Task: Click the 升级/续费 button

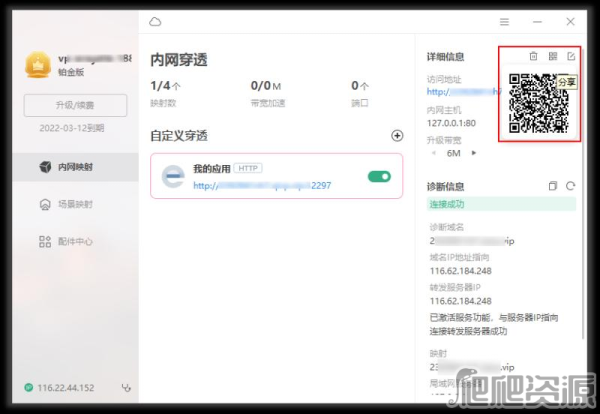Action: (75, 105)
